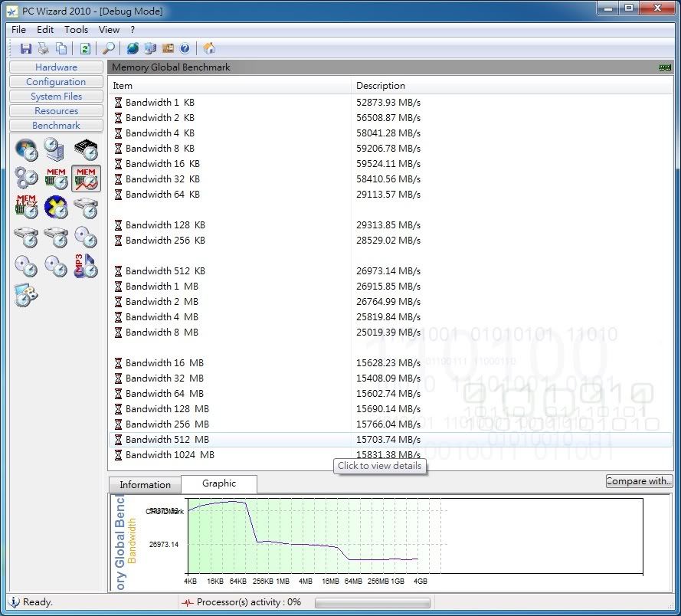
Task: Open the Tools menu
Action: tap(77, 30)
